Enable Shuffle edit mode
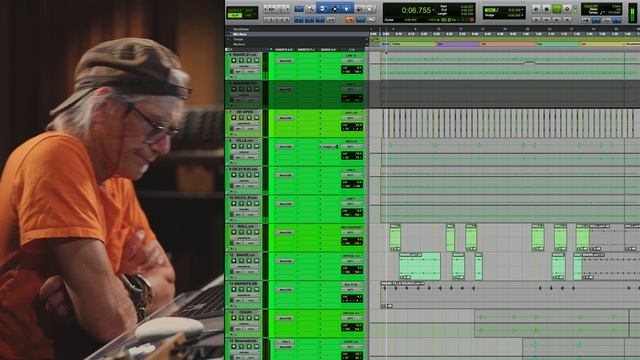Screen dimensions: 640x360 point(234,10)
